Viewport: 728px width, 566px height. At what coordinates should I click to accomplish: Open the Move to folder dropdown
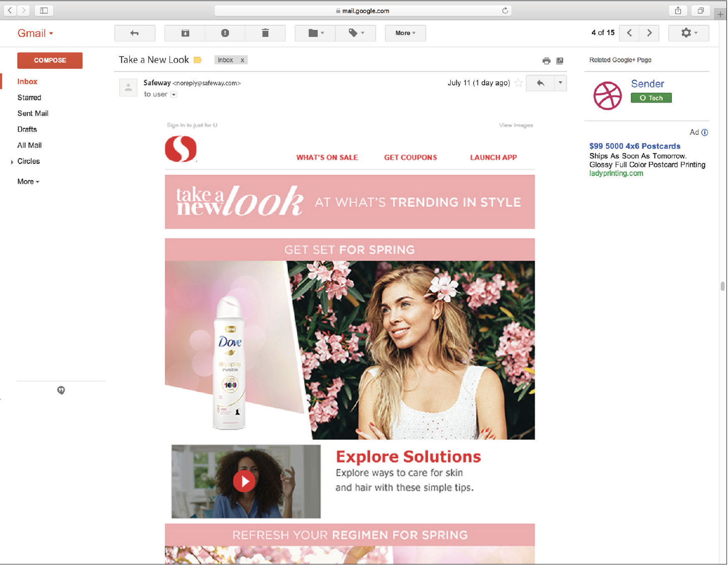click(x=315, y=33)
